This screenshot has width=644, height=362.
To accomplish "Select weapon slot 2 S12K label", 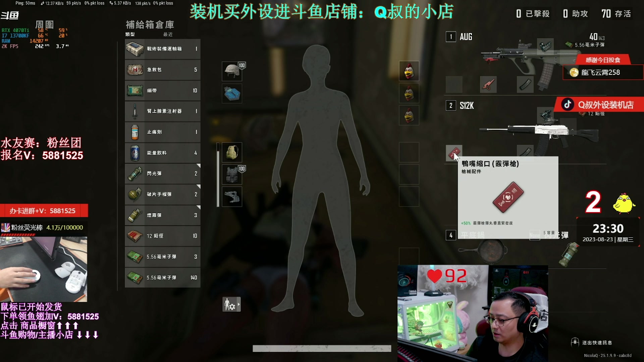I will 467,106.
